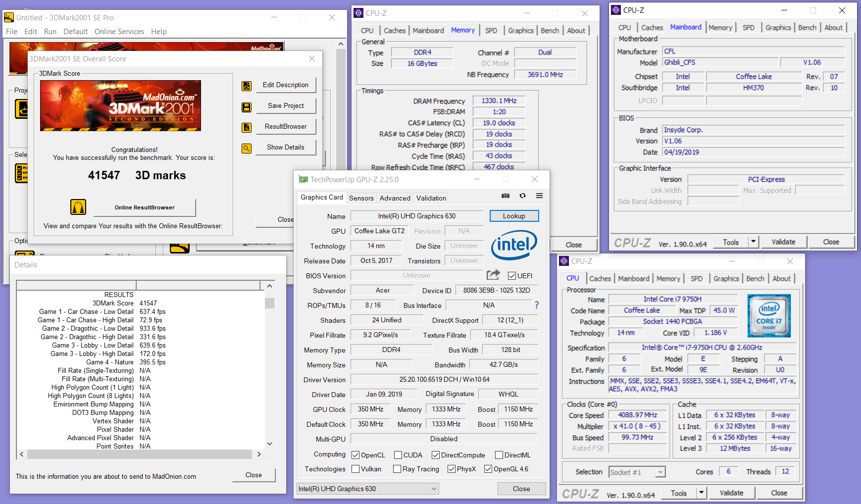Open Bench tab in CPU-Z Mainboard window
The image size is (861, 504).
807,28
